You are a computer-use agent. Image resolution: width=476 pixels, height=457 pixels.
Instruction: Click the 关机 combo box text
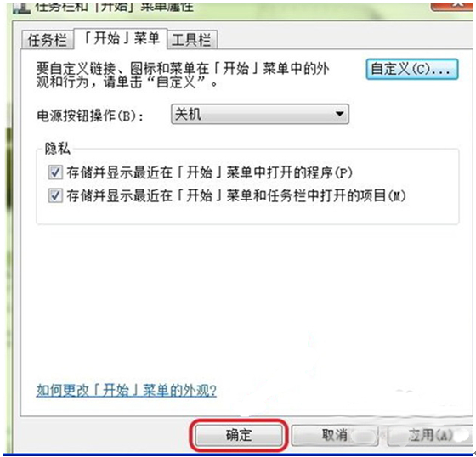tap(188, 114)
